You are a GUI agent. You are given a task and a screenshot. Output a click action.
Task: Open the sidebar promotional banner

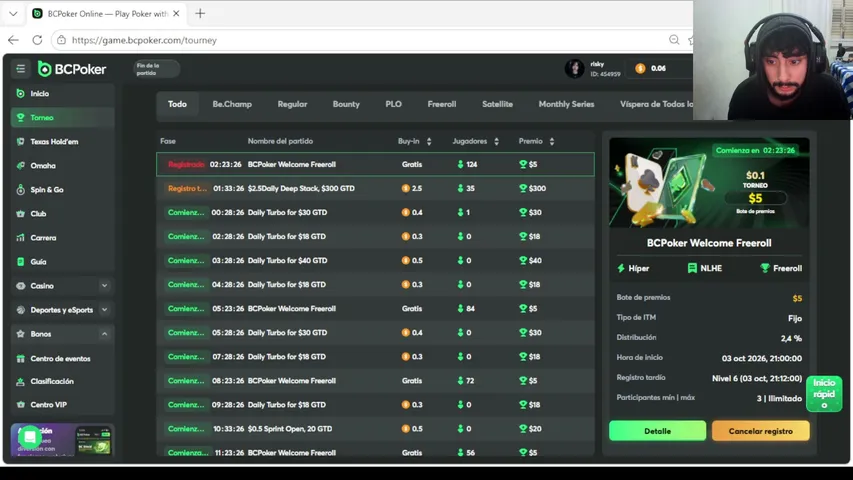point(63,440)
